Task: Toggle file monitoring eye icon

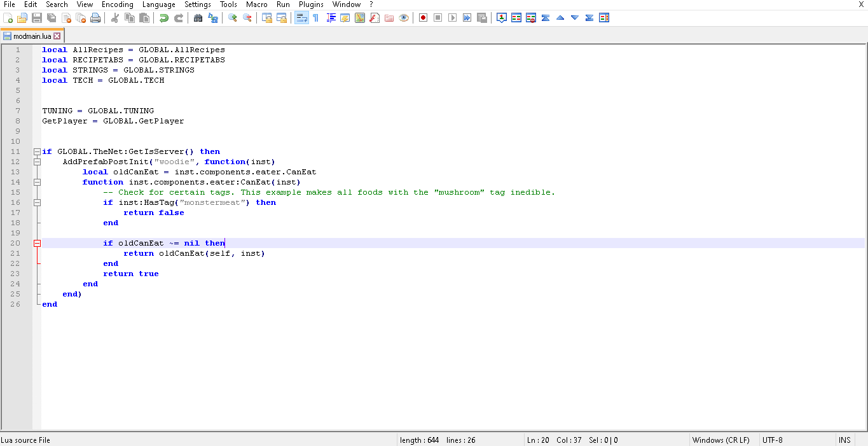Action: coord(404,18)
